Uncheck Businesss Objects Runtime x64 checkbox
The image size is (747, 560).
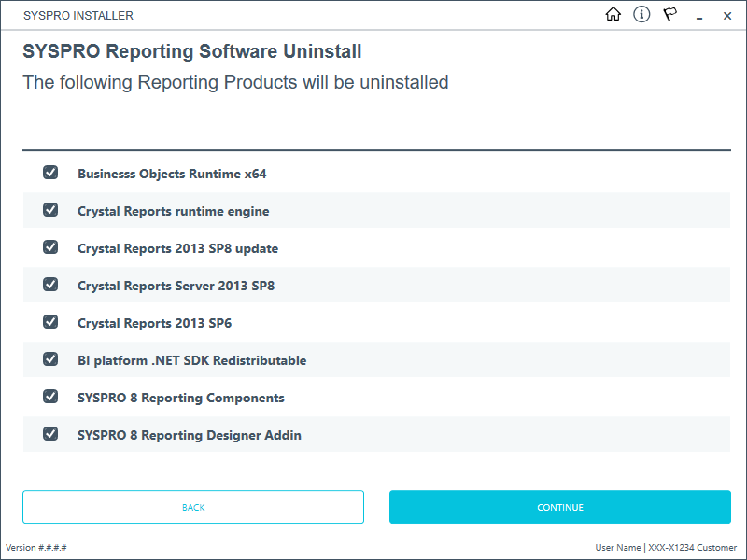click(50, 173)
